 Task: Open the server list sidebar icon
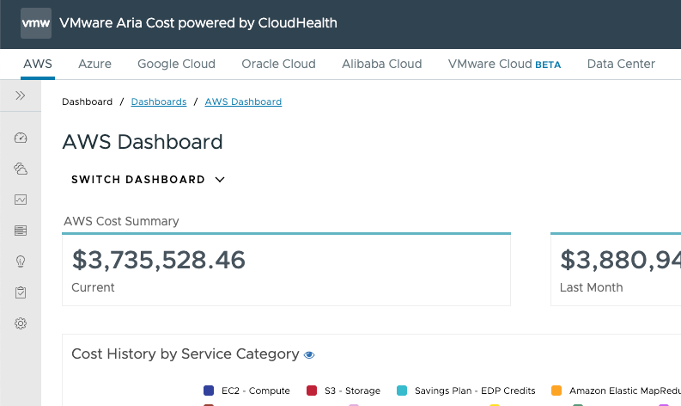click(x=20, y=230)
